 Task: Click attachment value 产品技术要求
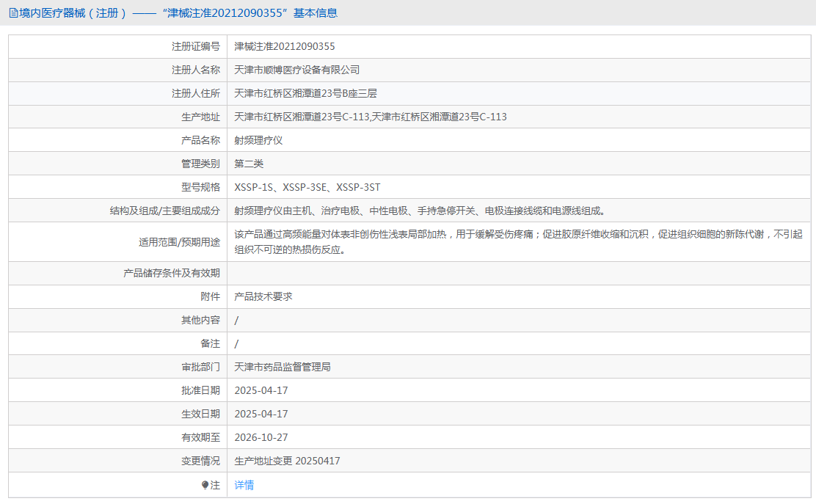(x=263, y=296)
